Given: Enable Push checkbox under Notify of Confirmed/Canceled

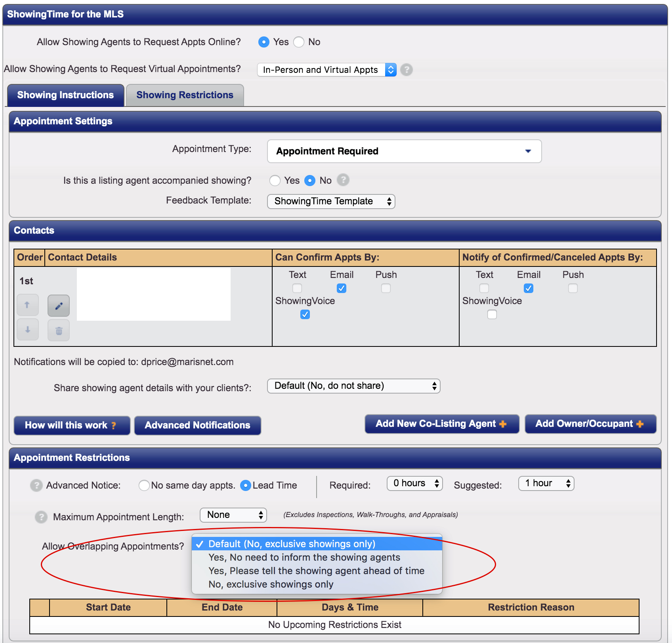Looking at the screenshot, I should (573, 288).
